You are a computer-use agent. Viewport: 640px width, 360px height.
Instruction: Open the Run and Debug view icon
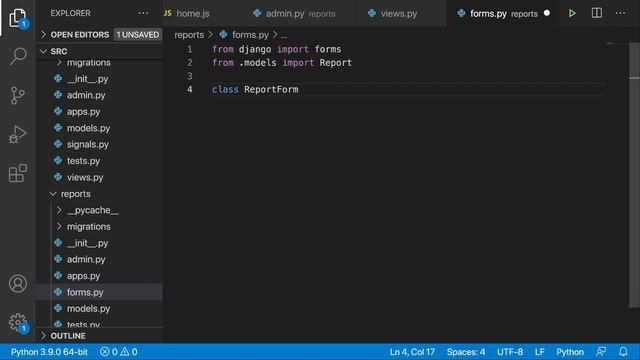pyautogui.click(x=18, y=134)
